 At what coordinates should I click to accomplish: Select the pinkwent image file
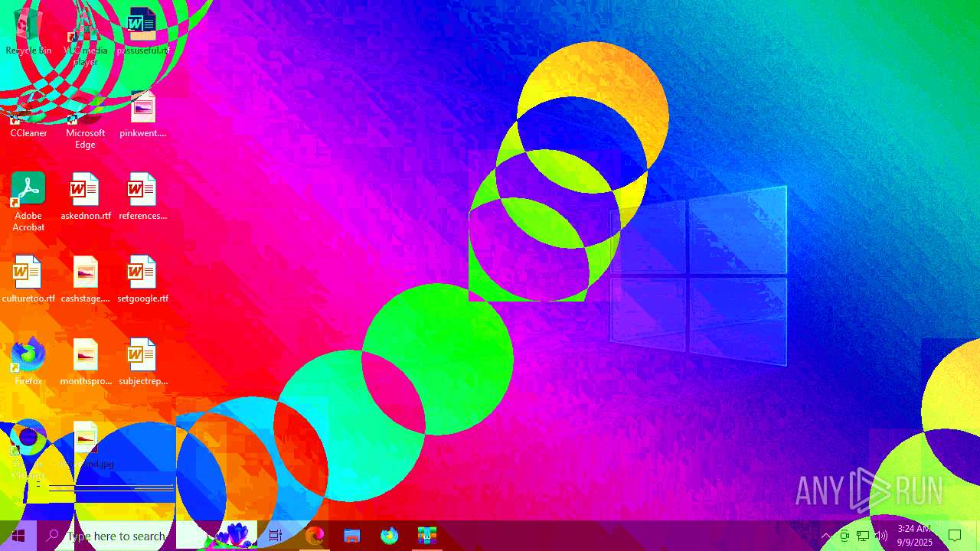(142, 114)
